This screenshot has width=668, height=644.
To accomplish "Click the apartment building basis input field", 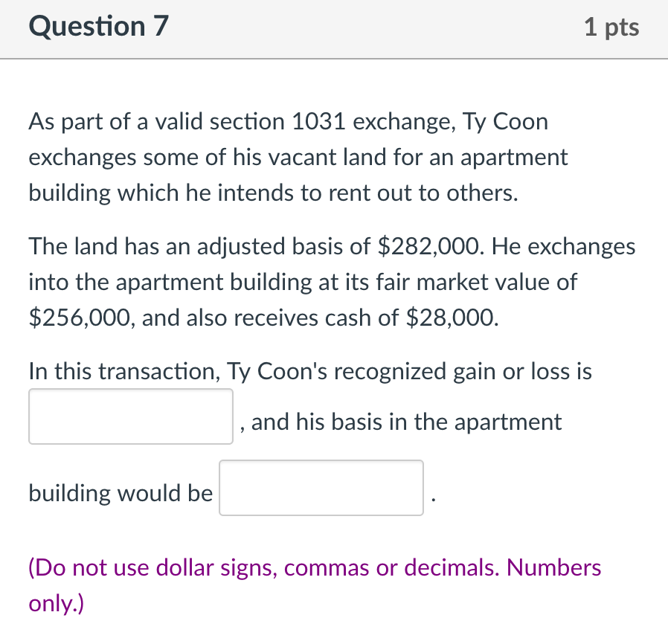I will [x=321, y=488].
